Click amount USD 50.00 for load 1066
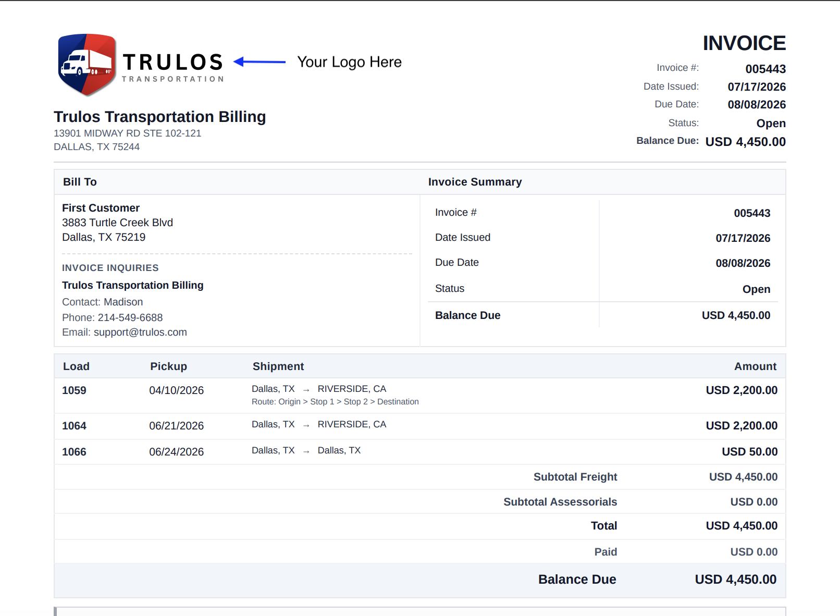The height and width of the screenshot is (616, 840). (749, 452)
